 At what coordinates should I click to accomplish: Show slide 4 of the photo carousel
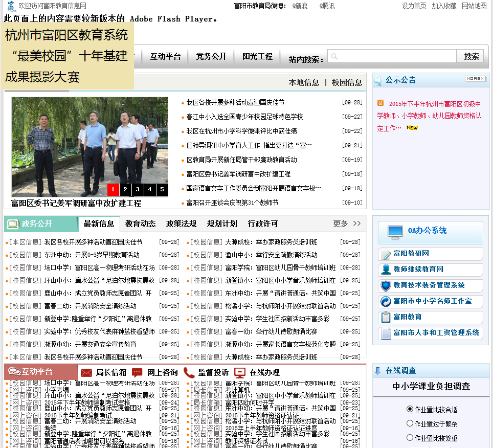(x=150, y=190)
